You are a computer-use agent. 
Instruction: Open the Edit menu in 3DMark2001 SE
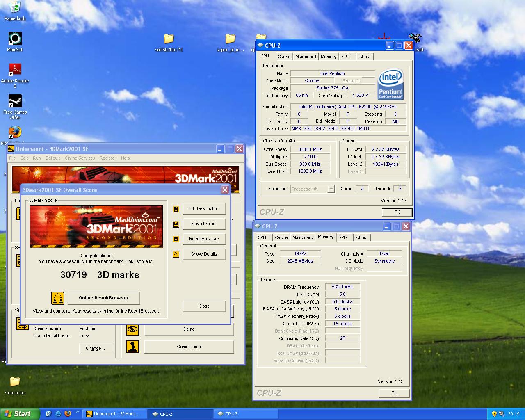(24, 158)
